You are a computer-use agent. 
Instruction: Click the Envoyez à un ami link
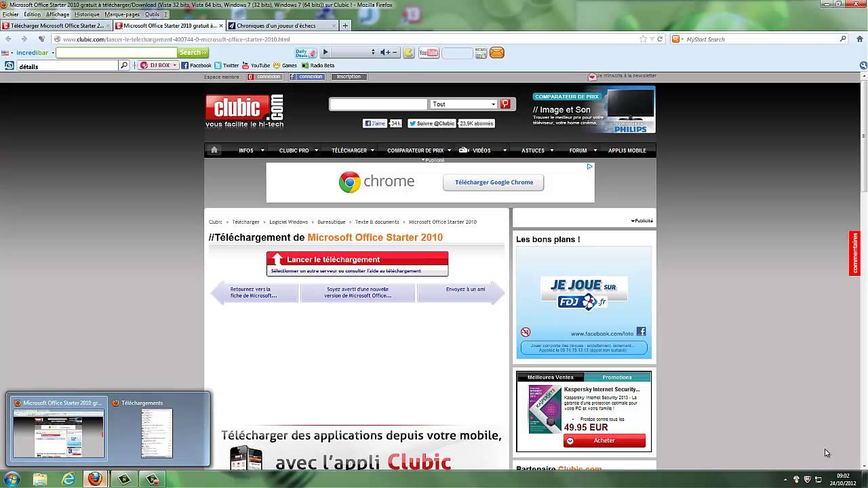tap(465, 289)
